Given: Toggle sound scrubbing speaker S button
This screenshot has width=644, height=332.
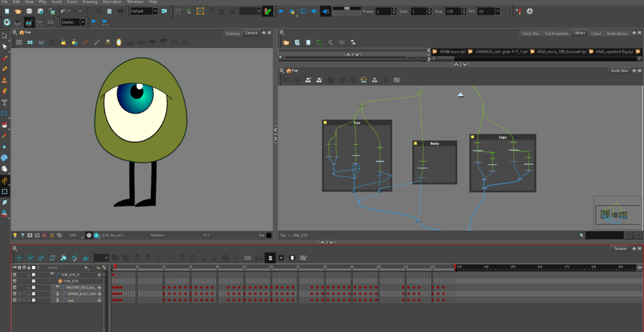Looking at the screenshot, I should tap(326, 12).
